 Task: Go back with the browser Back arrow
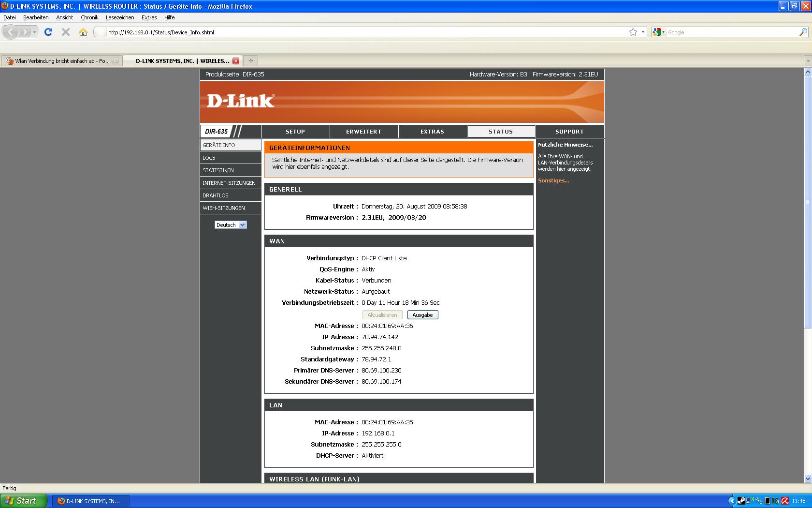[x=11, y=32]
